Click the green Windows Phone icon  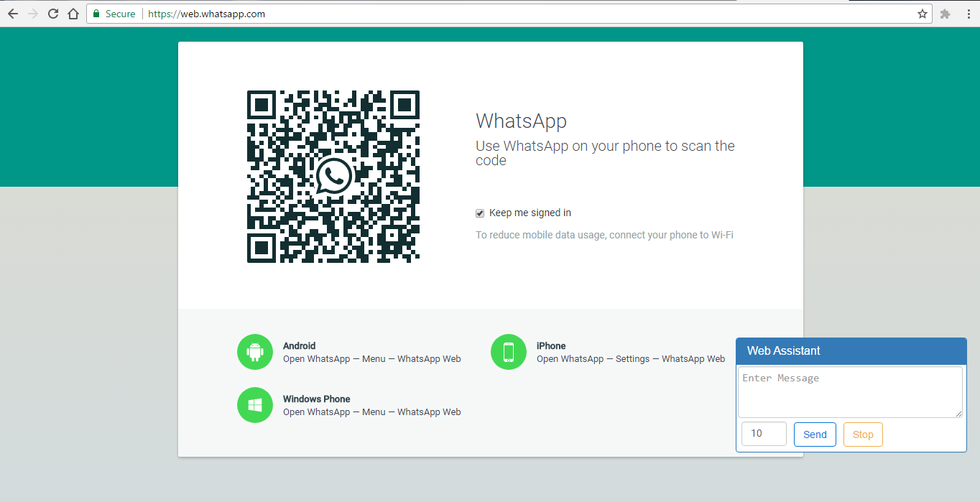255,405
